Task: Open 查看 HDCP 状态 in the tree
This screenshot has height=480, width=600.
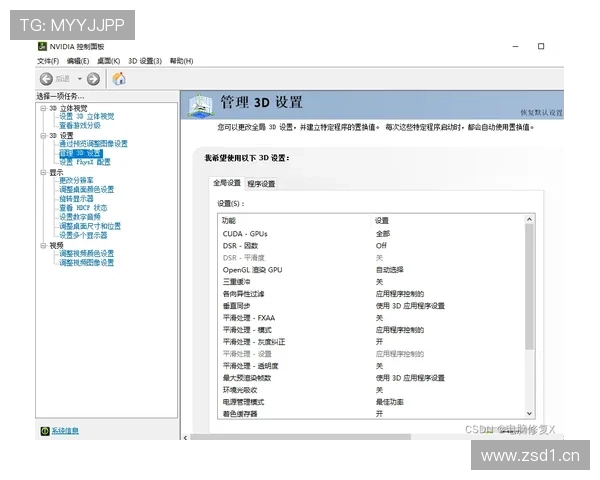Action: [x=83, y=208]
